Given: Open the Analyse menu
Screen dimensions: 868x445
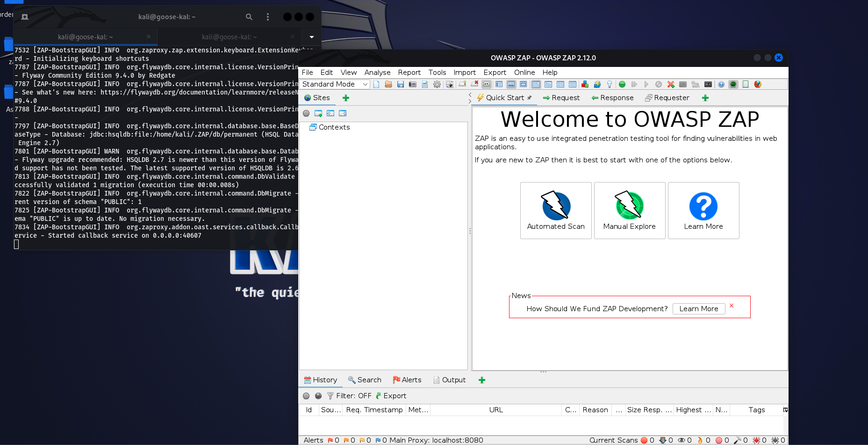Looking at the screenshot, I should point(377,73).
